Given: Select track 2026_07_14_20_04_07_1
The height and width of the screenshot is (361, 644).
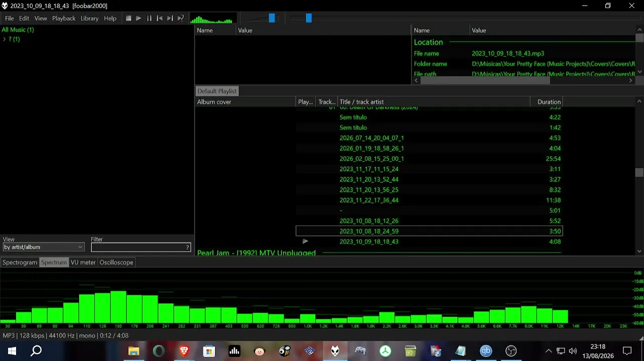Looking at the screenshot, I should 429,138.
